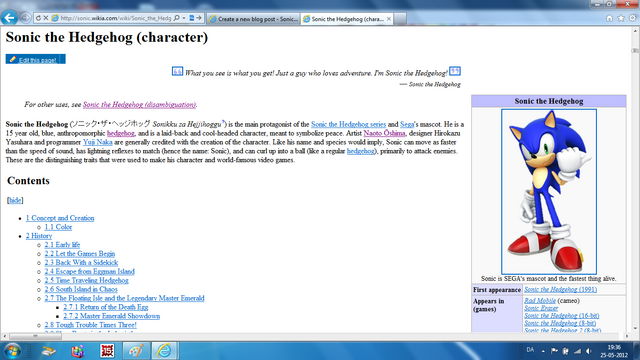Open 'Sonic the Hedgehog (1991)' first appearance link
Viewport: 640px width, 360px height.
click(x=560, y=289)
